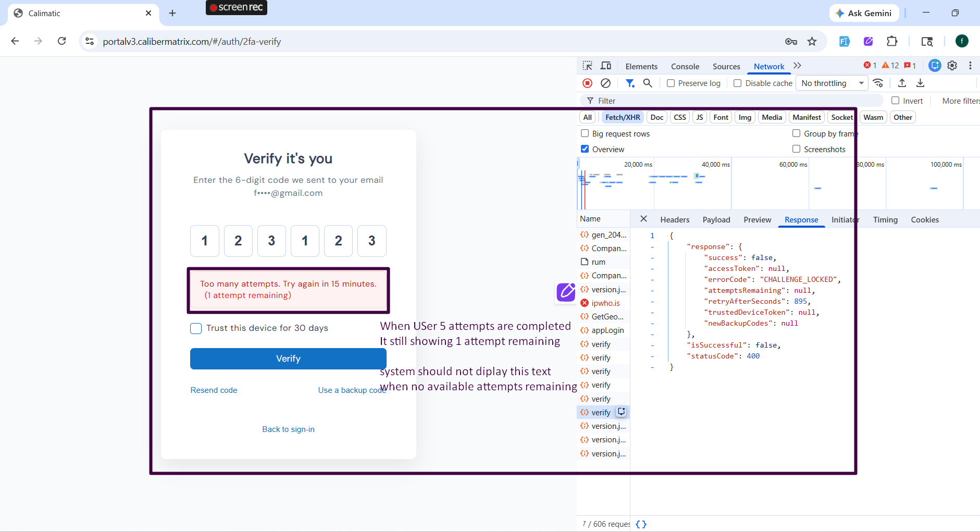980x532 pixels.
Task: Open network search magnifier icon
Action: (648, 83)
